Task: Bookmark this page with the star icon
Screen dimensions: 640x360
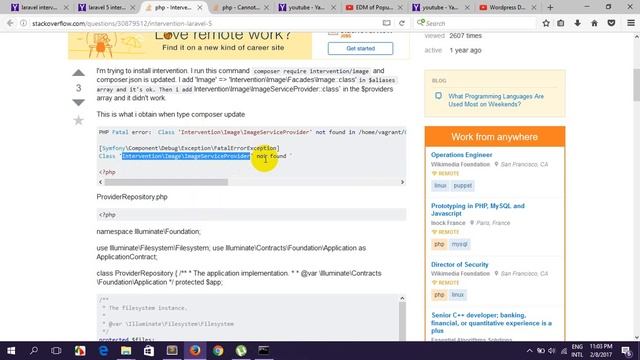Action: (x=546, y=23)
